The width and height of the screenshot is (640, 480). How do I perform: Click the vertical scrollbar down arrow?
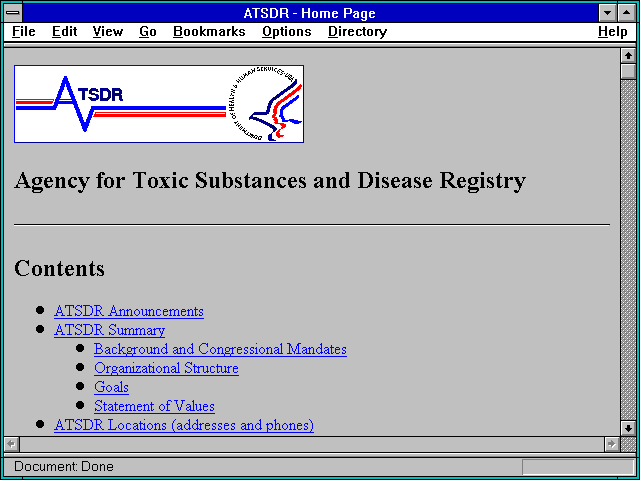[x=628, y=428]
